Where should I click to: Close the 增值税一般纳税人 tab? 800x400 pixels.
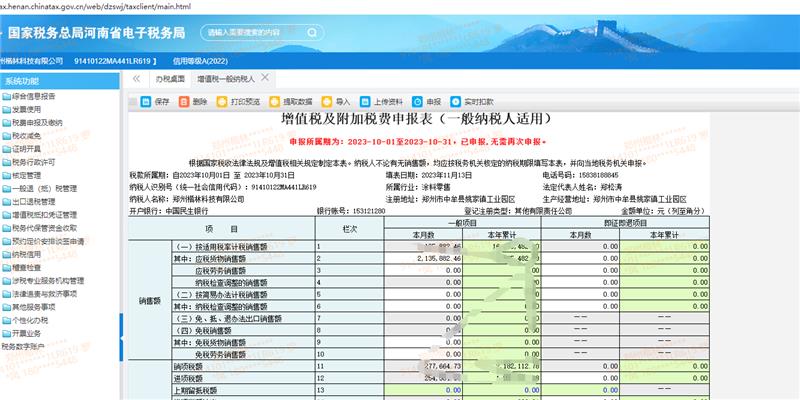pyautogui.click(x=262, y=77)
